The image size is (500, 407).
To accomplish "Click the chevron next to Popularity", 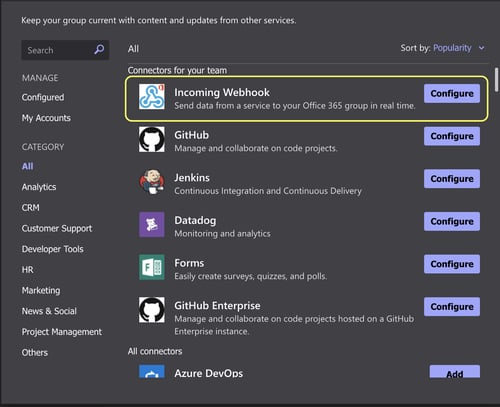I will click(x=481, y=48).
